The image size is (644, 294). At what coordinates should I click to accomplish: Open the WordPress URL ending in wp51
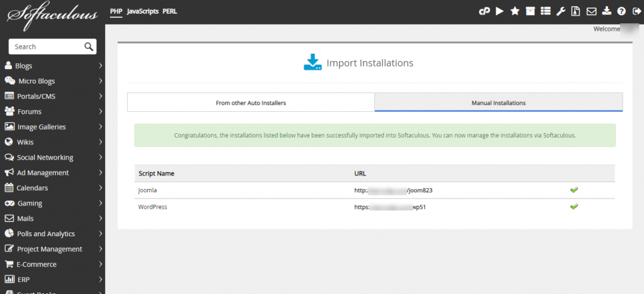coord(390,207)
